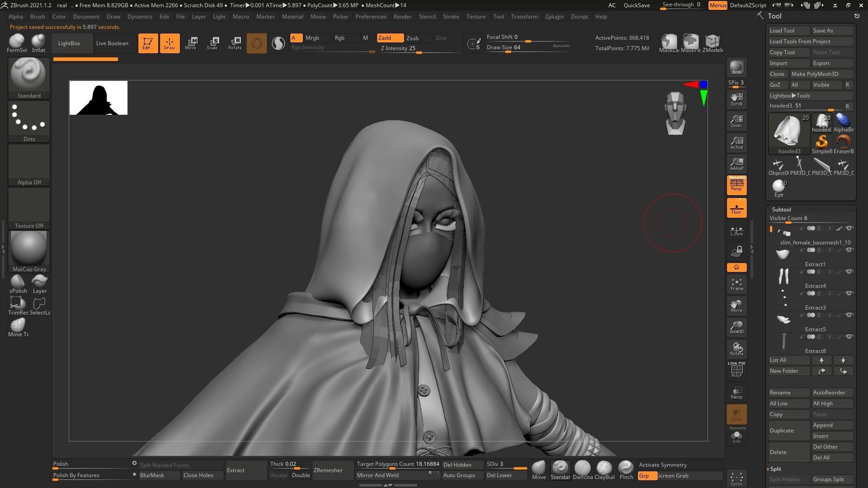868x488 pixels.
Task: Toggle Ghost transparency
Action: [x=736, y=414]
